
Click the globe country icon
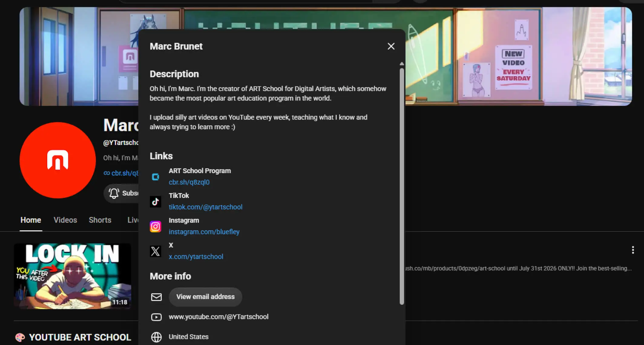coord(156,337)
